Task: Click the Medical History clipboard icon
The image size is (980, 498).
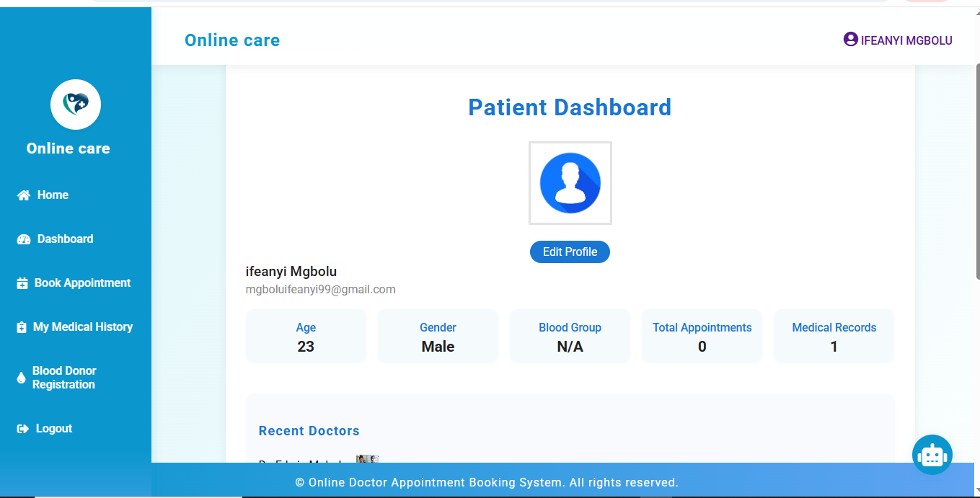Action: [22, 327]
